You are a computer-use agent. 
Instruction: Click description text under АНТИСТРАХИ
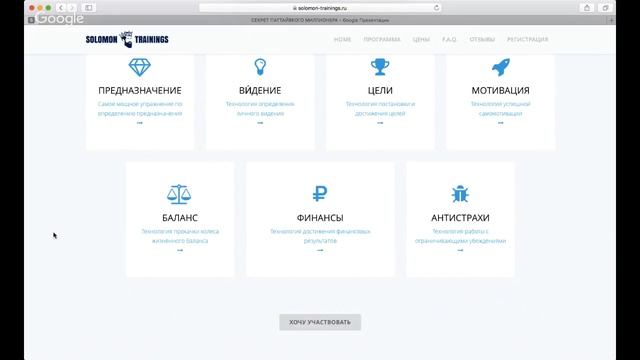(x=460, y=236)
